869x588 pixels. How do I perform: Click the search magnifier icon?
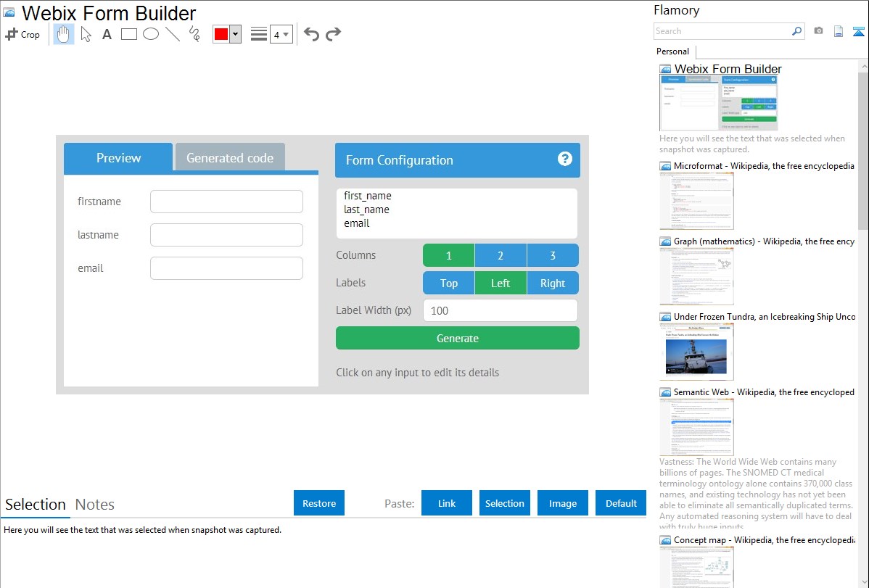(x=796, y=31)
